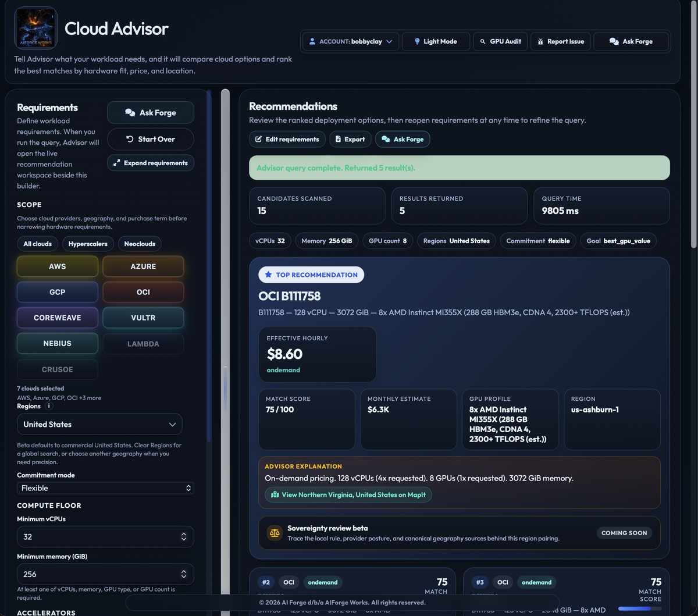Click the Match Score 75 / 100 card
The image size is (698, 616).
click(x=307, y=419)
